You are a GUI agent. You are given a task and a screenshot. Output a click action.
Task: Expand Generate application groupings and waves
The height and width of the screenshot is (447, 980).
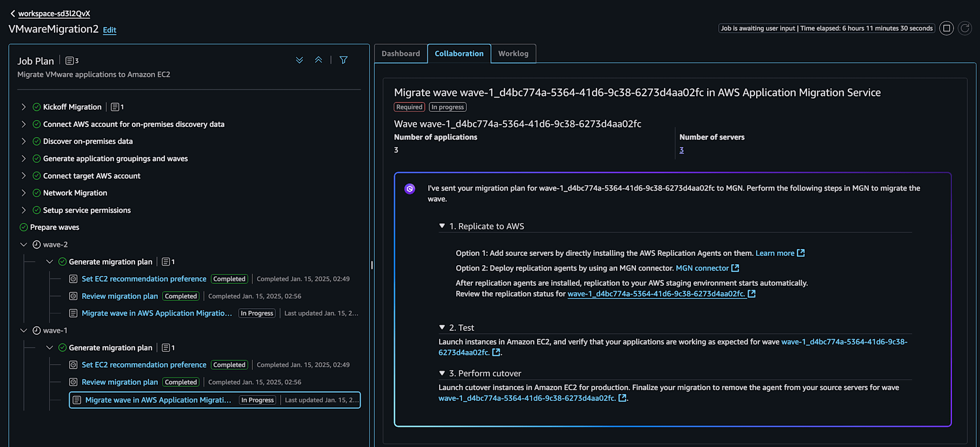coord(24,158)
